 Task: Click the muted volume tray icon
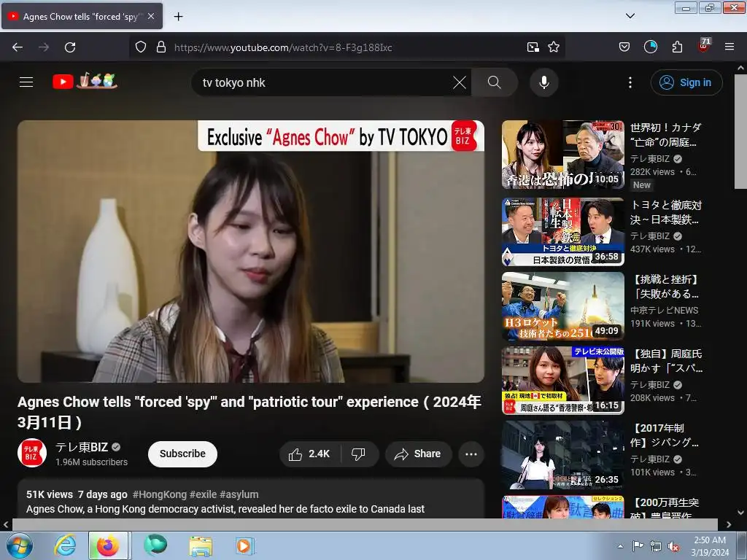pos(673,546)
